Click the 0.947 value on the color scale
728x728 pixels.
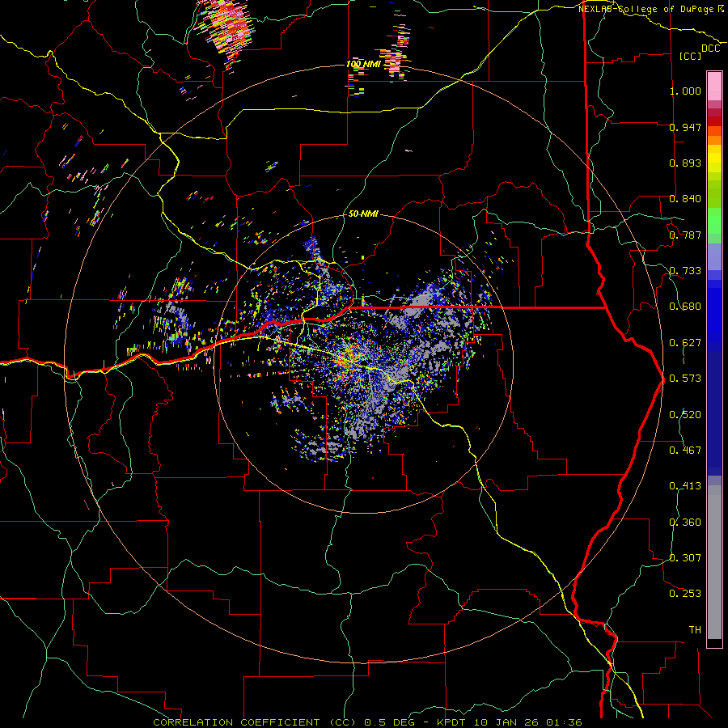click(685, 127)
